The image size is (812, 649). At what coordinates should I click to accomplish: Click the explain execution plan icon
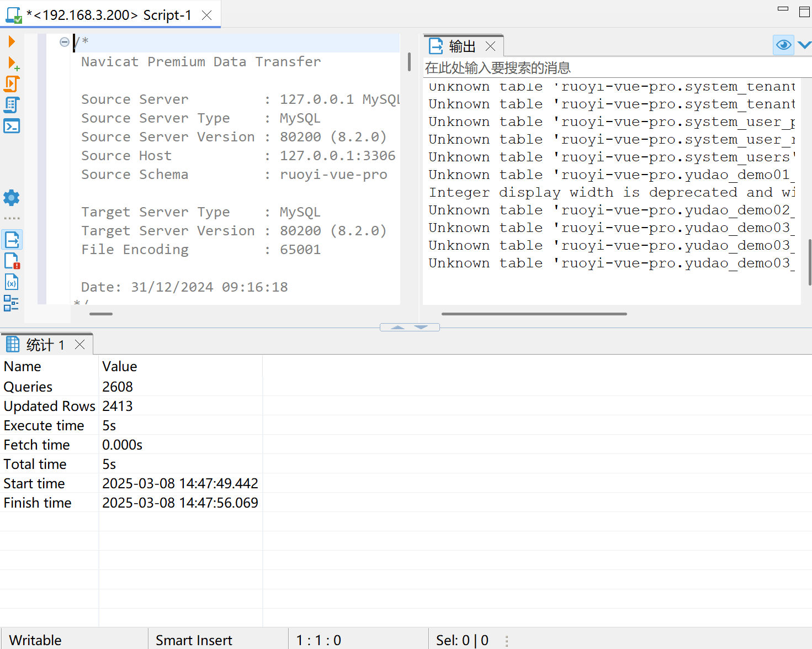coord(12,105)
